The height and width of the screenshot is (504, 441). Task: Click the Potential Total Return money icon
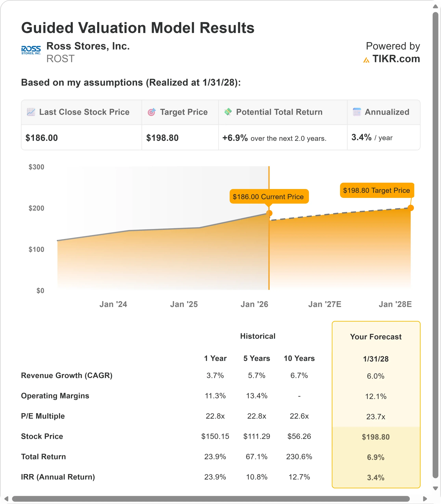tap(228, 112)
